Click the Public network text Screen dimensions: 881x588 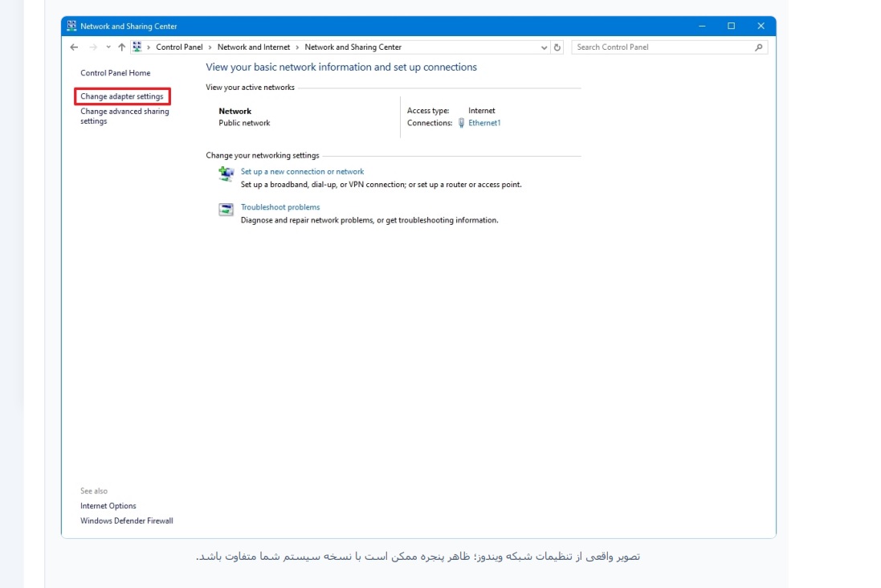point(244,123)
